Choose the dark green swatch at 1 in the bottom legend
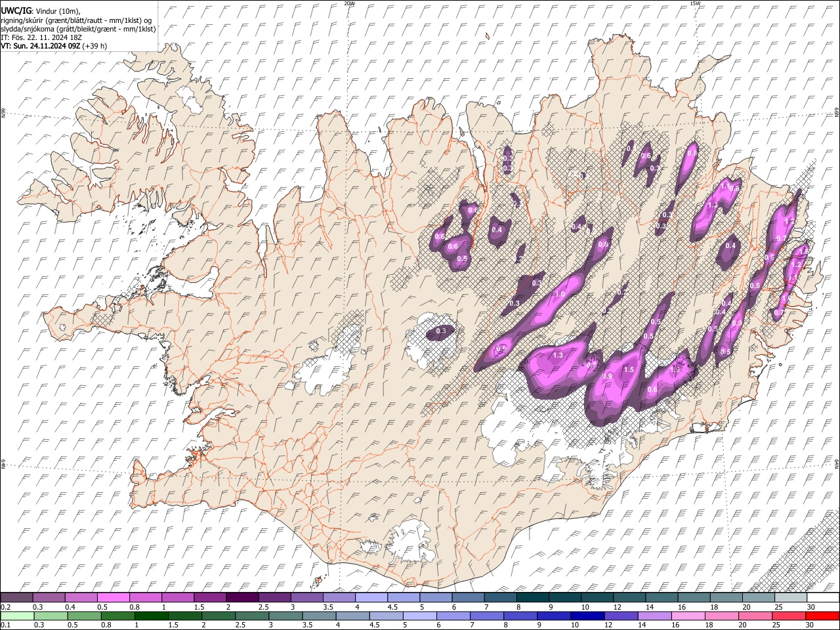 coord(152,616)
